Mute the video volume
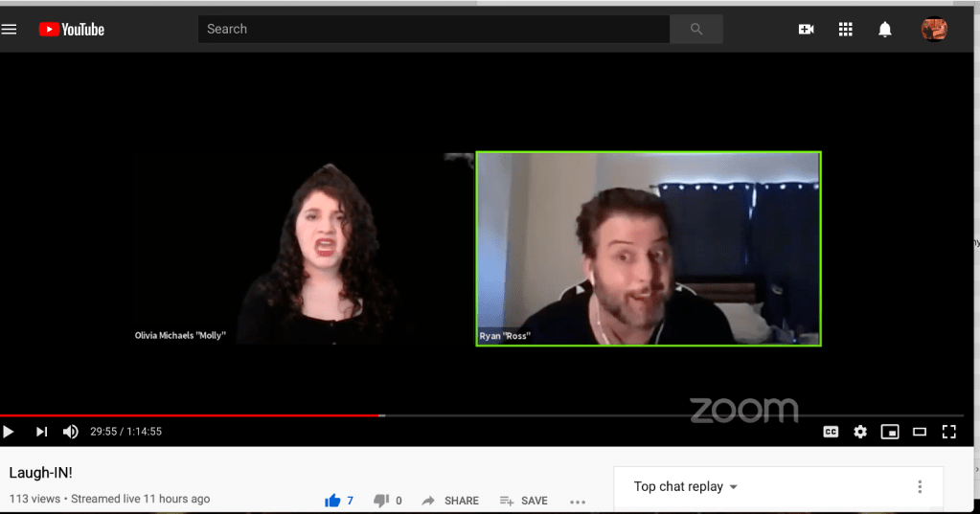The width and height of the screenshot is (980, 514). [x=70, y=432]
